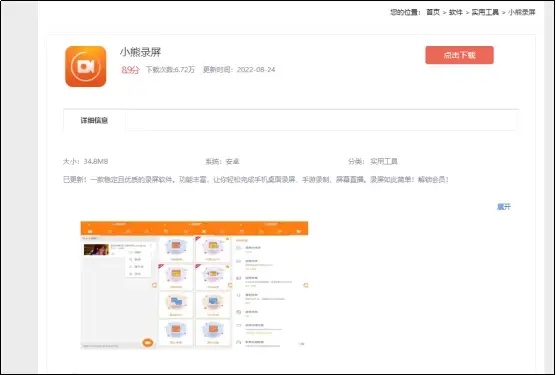Click the 系统:安卓 text
The image size is (556, 375).
click(222, 162)
